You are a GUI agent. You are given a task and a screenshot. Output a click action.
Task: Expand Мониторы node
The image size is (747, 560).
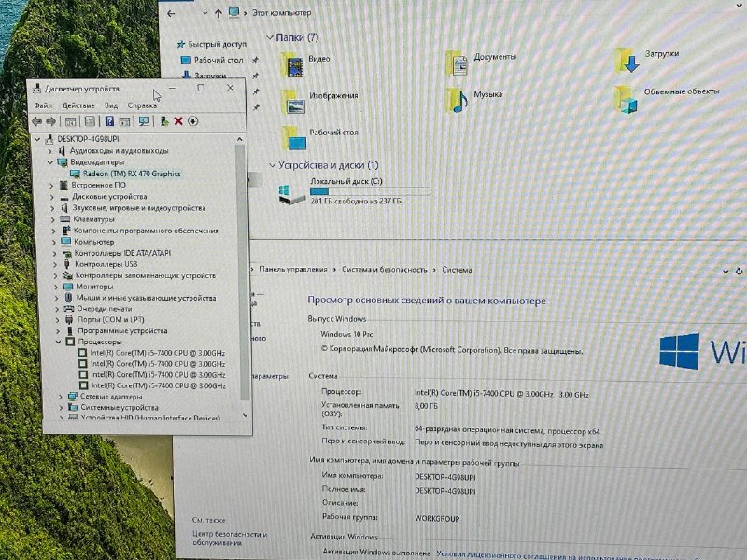click(x=56, y=287)
